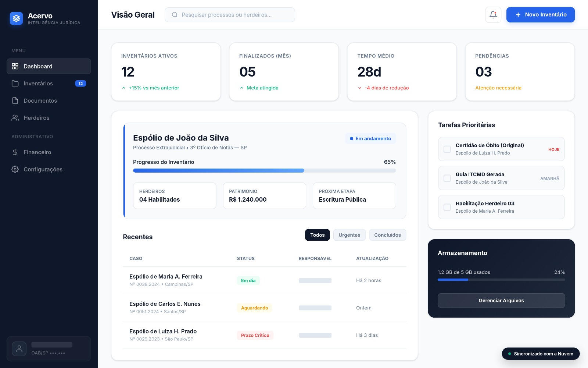Click the notification bell icon
The height and width of the screenshot is (368, 588).
click(x=493, y=15)
